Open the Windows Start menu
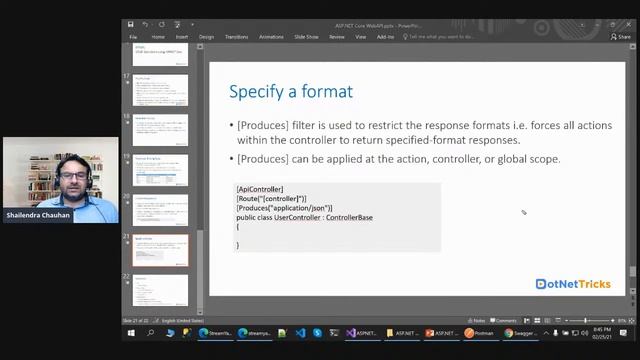This screenshot has height=360, width=640. (131, 333)
